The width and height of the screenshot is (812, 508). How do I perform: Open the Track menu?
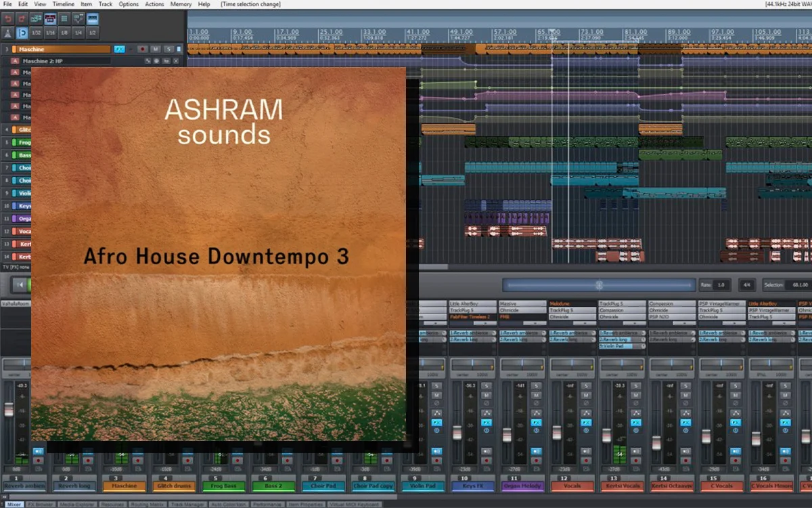(x=106, y=4)
